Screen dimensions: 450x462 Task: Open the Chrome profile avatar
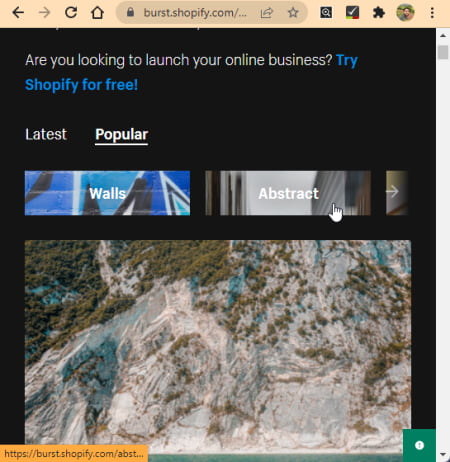tap(405, 13)
